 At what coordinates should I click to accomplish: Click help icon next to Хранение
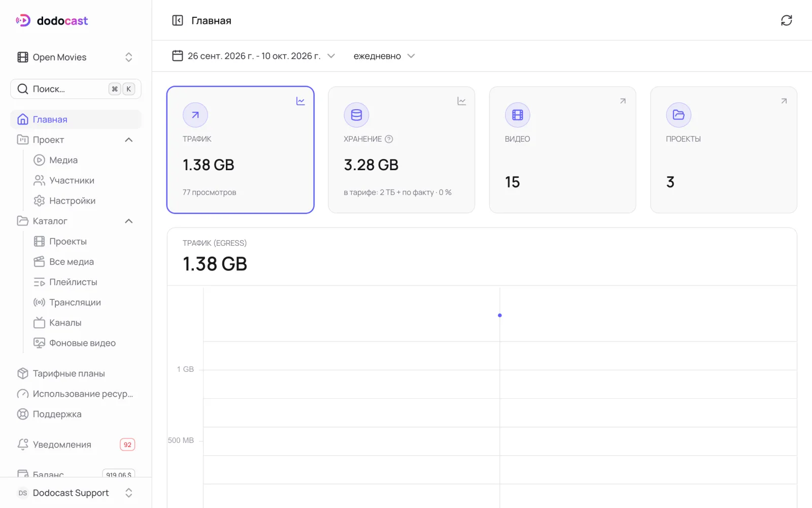389,139
